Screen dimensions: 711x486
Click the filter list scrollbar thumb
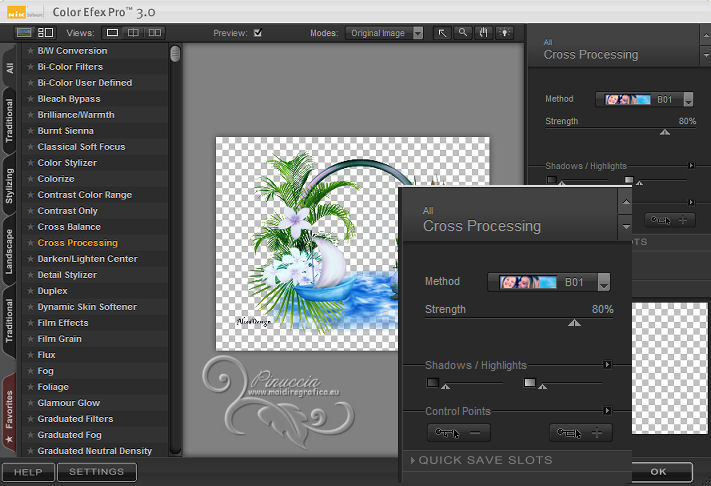[x=175, y=53]
